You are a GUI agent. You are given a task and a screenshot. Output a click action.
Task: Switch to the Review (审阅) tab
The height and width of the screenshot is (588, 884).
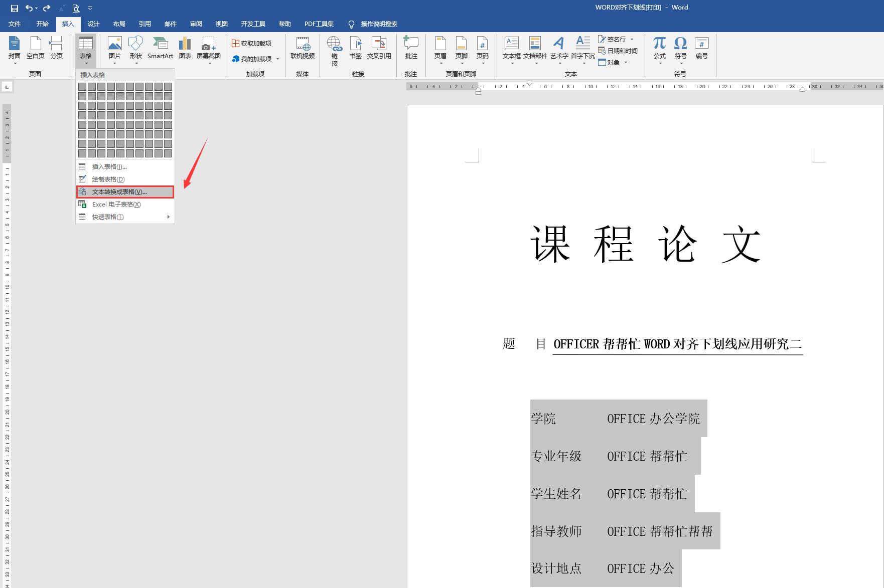(196, 24)
